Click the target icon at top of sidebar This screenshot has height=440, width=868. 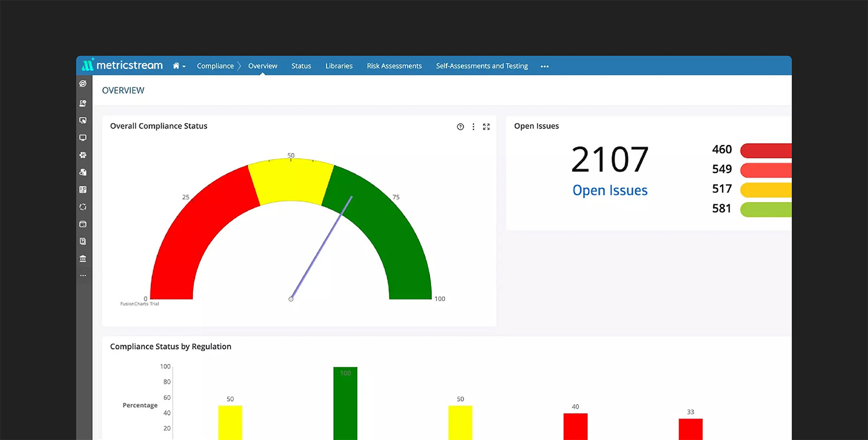point(83,84)
